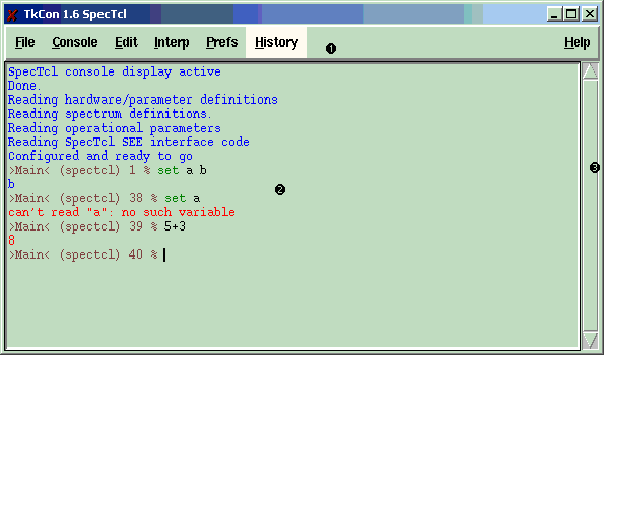The width and height of the screenshot is (640, 512).
Task: Click 'Reading operational parameters' line
Action: [114, 128]
